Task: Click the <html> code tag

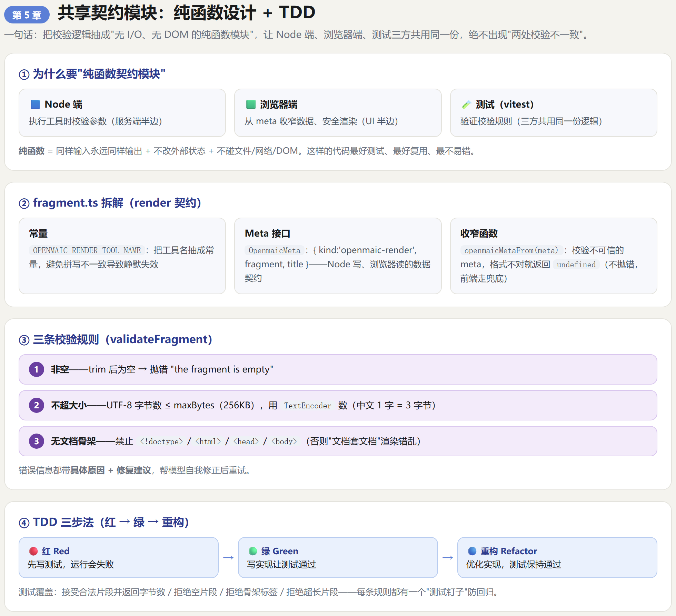Action: [208, 441]
